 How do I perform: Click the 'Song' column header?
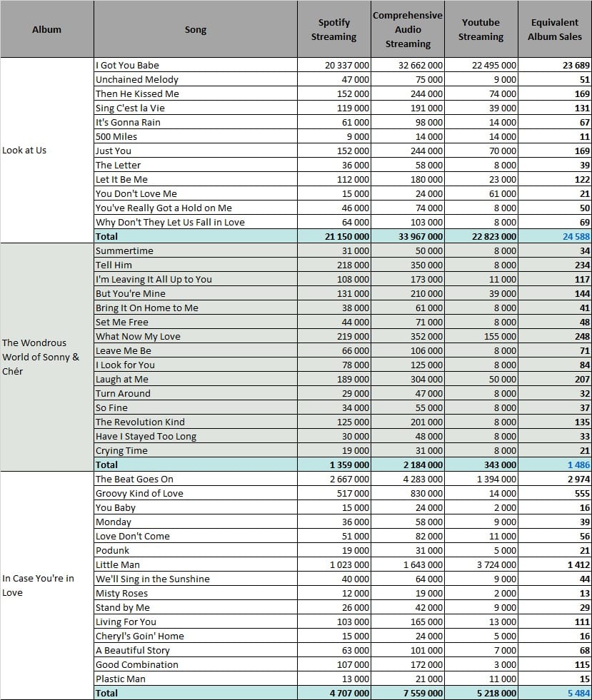click(196, 29)
